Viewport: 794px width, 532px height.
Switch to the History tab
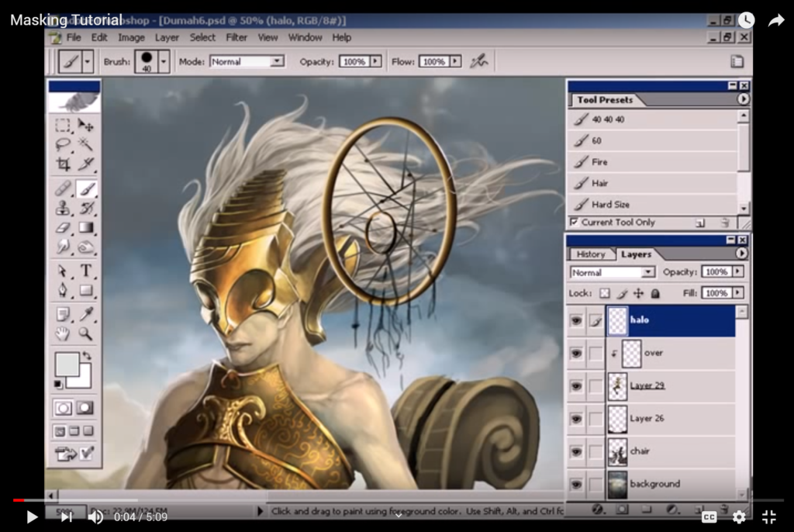click(590, 254)
